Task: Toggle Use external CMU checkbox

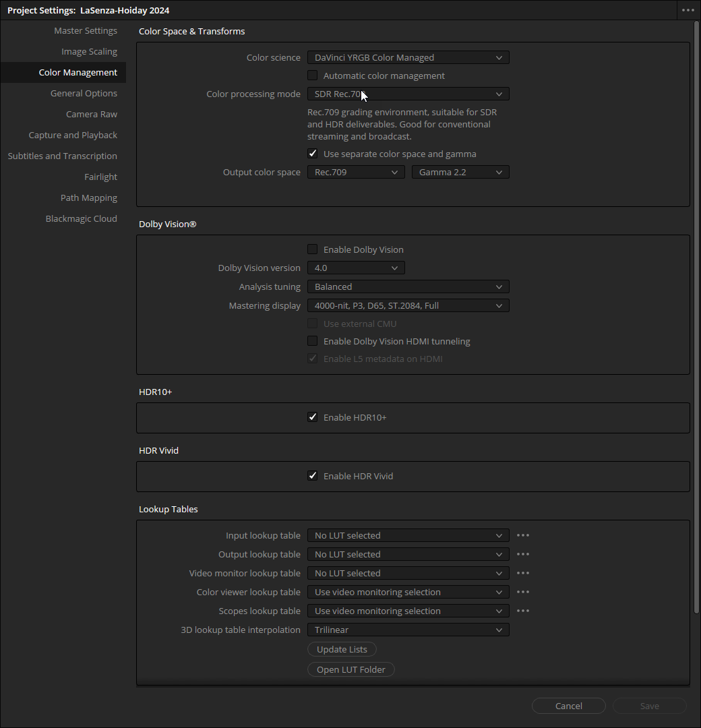Action: click(313, 324)
